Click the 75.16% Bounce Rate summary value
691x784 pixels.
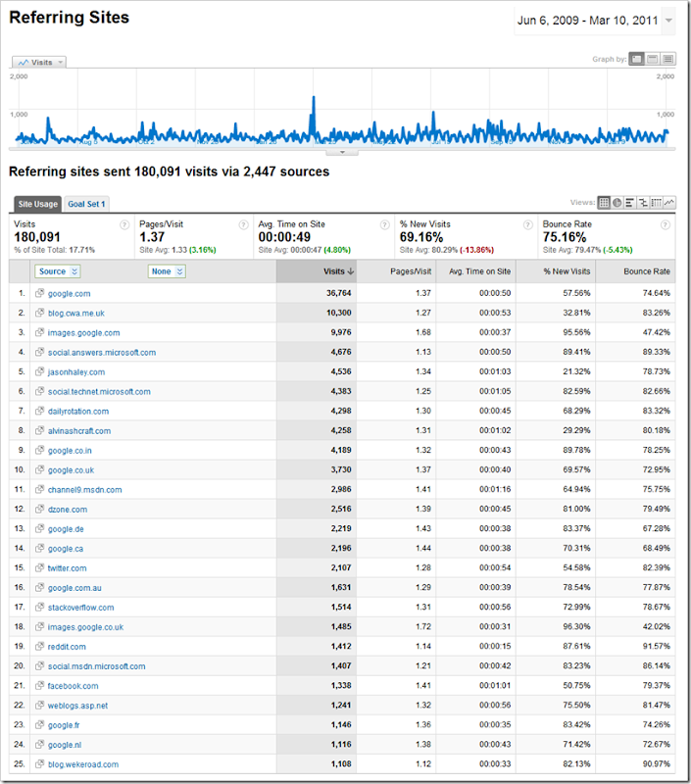[565, 237]
